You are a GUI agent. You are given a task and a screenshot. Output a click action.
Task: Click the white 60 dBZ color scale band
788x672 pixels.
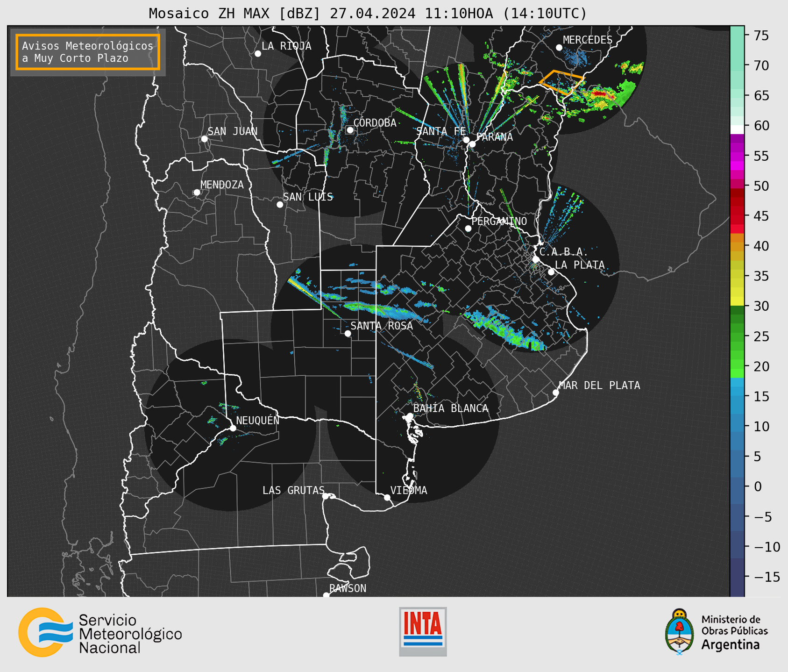[737, 129]
